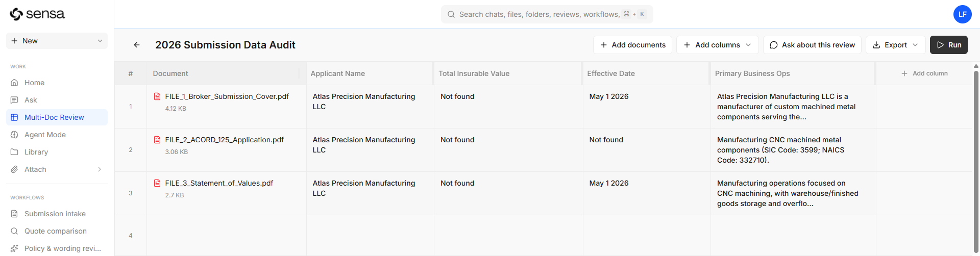Click the Library folder icon
This screenshot has height=256, width=980.
point(14,152)
